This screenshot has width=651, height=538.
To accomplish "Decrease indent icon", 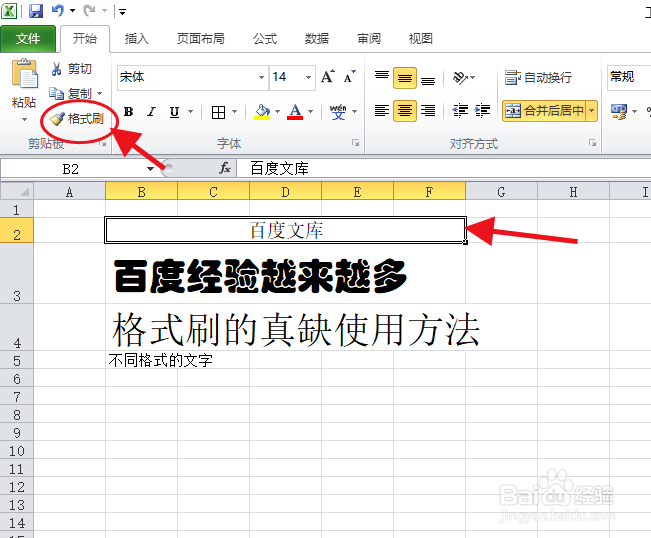I will pyautogui.click(x=460, y=111).
